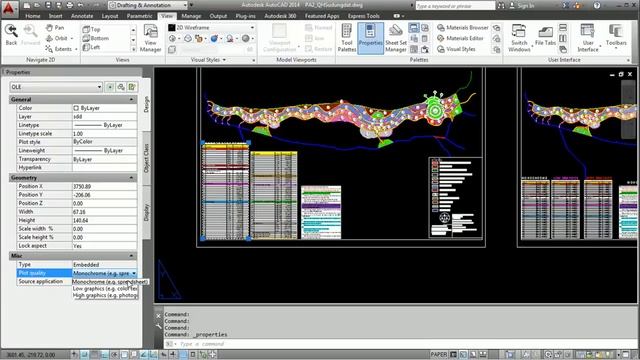The image size is (640, 360).
Task: Click the Switch Windows button
Action: pos(519,38)
